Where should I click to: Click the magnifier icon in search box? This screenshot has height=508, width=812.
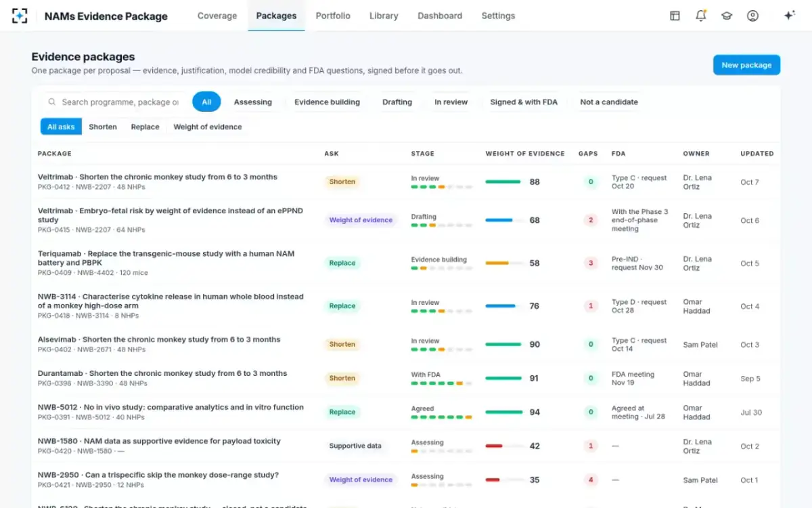point(52,102)
